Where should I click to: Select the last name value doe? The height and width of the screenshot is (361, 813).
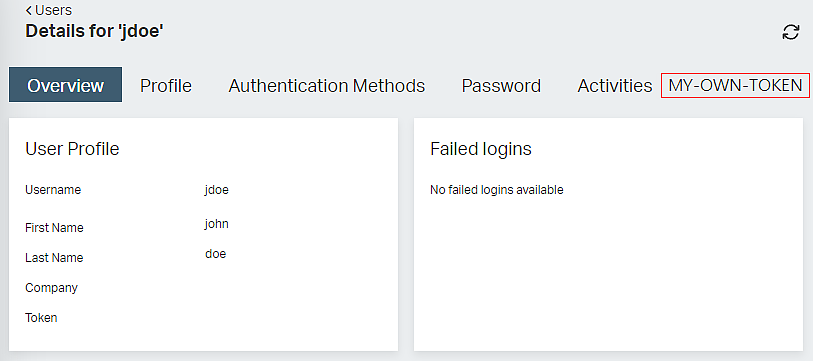coord(216,254)
